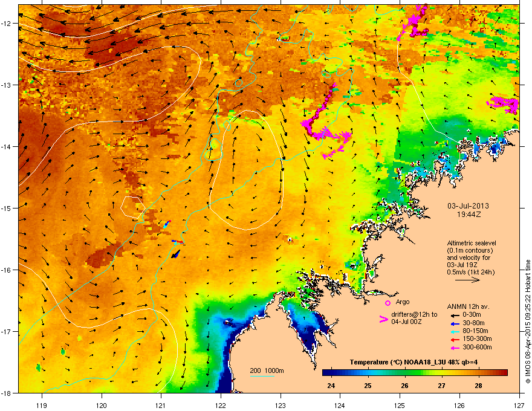
Task: Click the IMOS copyright timestamp text
Action: pos(528,322)
